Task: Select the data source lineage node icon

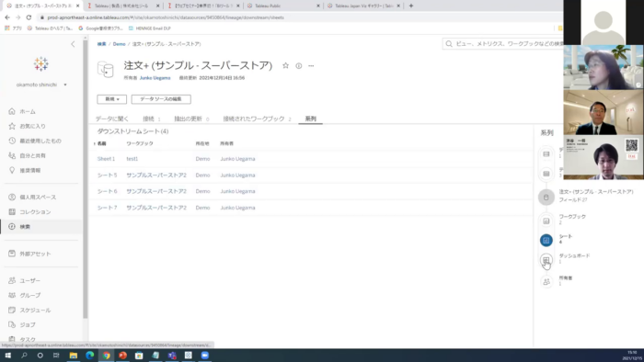Action: click(546, 198)
